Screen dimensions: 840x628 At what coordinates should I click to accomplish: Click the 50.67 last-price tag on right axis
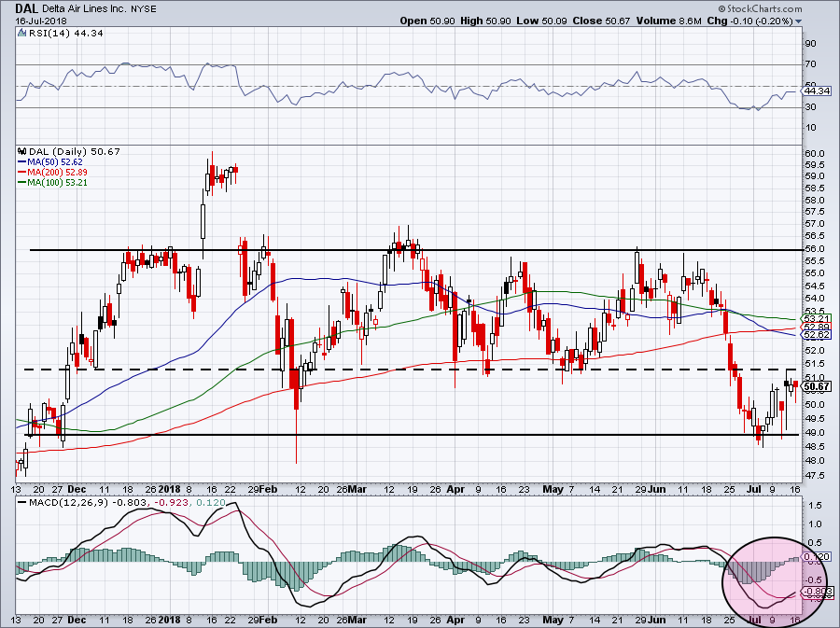click(818, 386)
